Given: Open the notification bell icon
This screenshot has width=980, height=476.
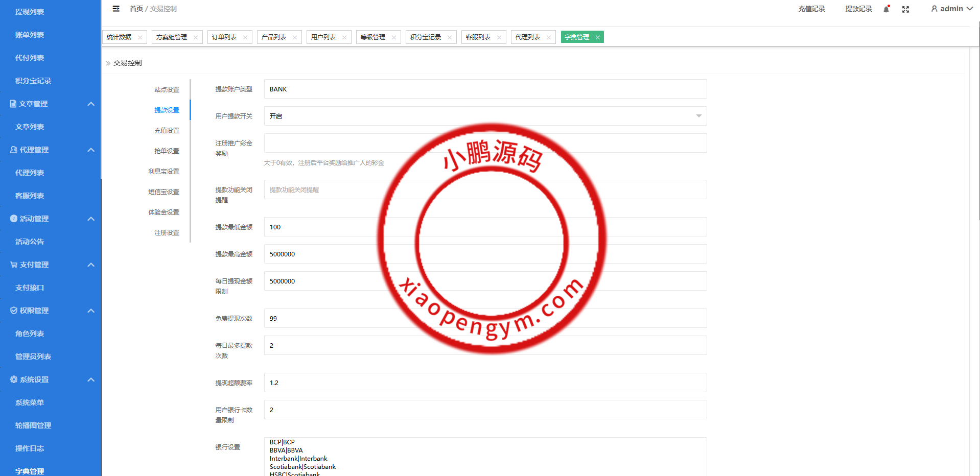Looking at the screenshot, I should [886, 9].
